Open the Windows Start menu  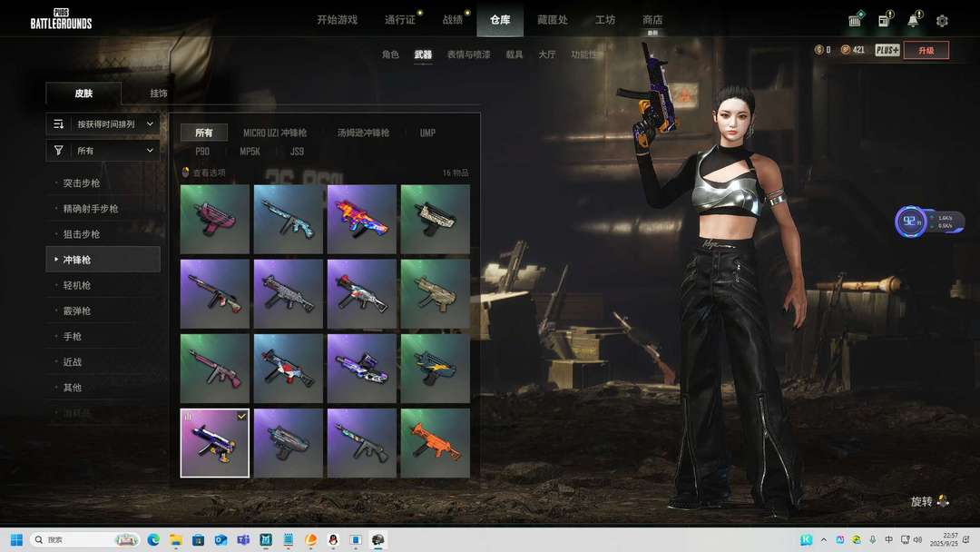[16, 539]
